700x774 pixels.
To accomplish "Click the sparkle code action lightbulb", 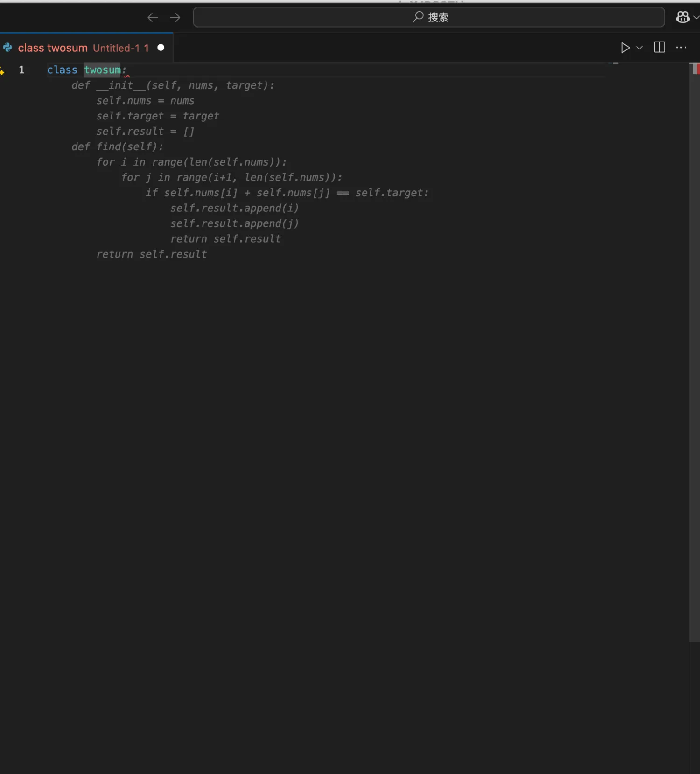I will coord(2,70).
